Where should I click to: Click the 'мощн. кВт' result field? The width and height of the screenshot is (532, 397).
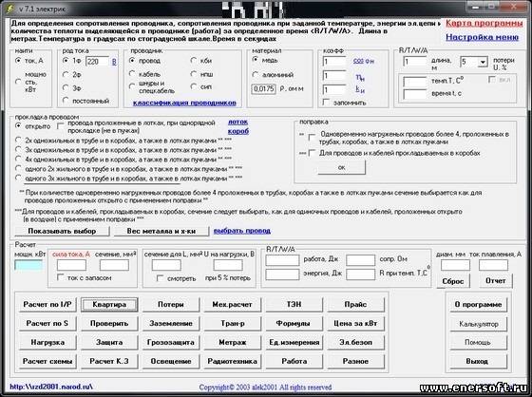28,265
